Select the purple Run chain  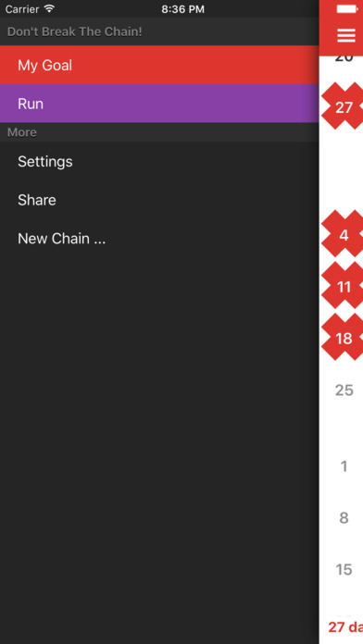coord(159,104)
